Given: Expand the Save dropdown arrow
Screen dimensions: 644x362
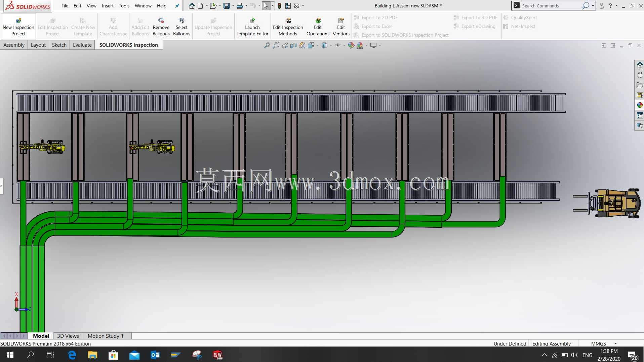Looking at the screenshot, I should coord(233,6).
